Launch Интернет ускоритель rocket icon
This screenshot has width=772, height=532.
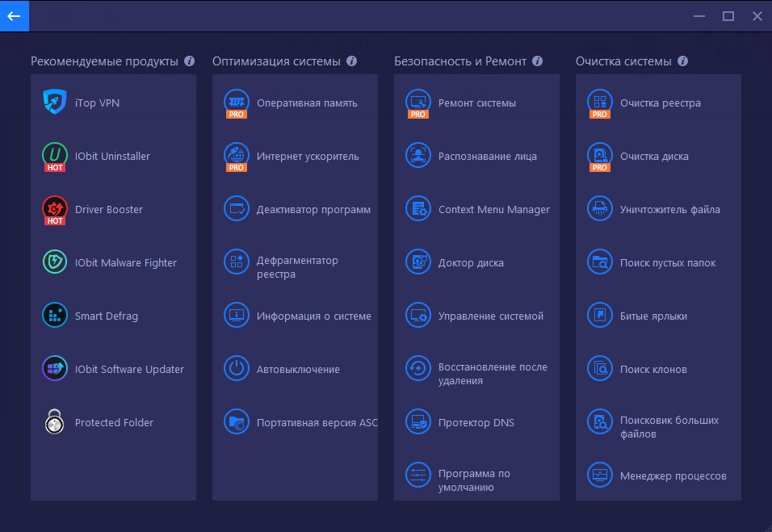(237, 157)
